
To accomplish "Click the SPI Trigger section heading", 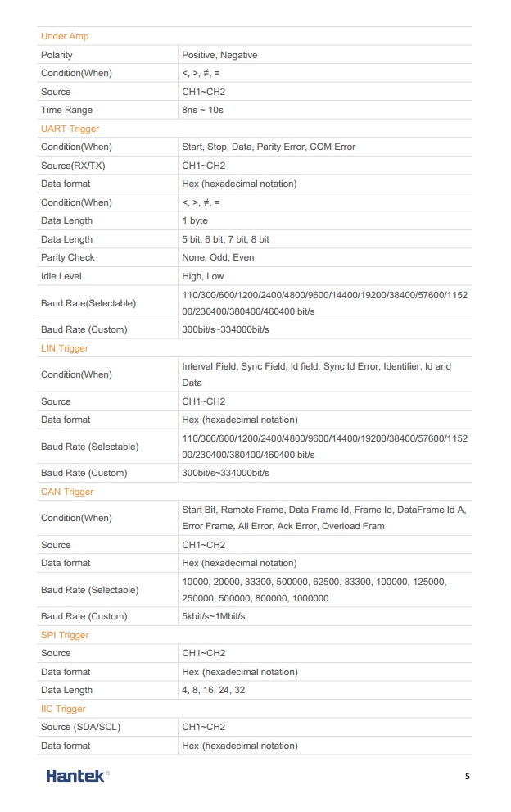I will click(x=65, y=635).
